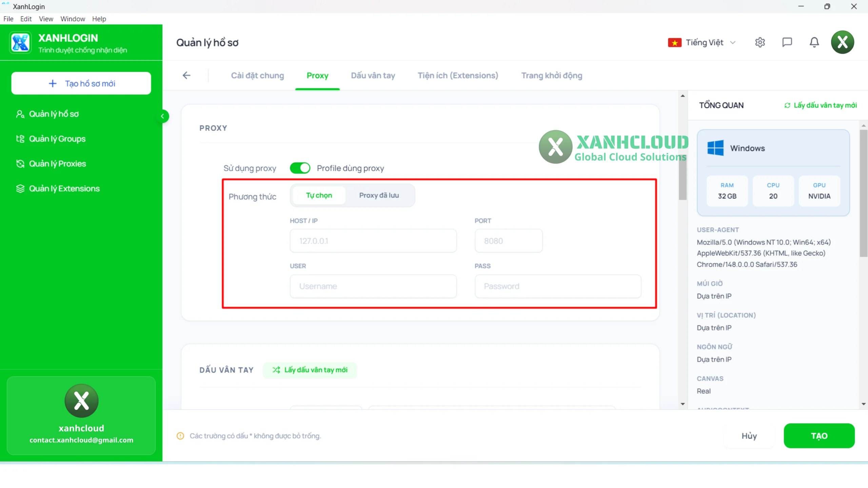
Task: Open the Tiếng Việt language dropdown
Action: [702, 43]
